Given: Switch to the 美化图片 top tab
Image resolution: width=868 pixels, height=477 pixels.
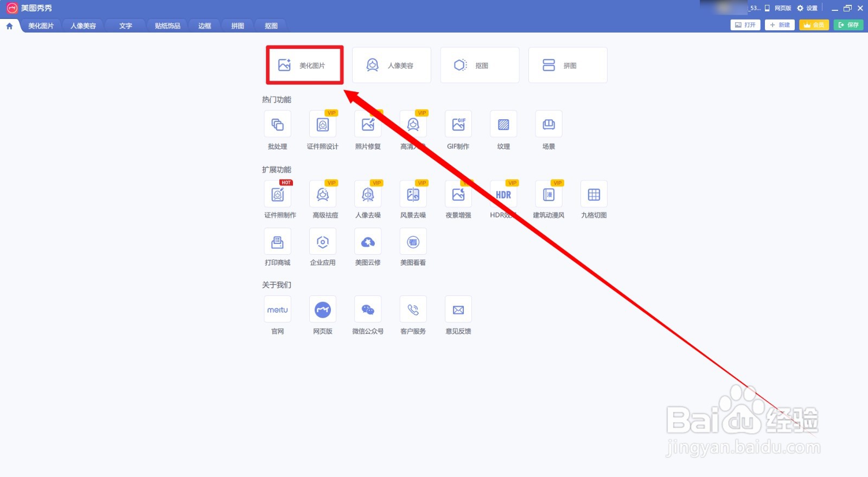Looking at the screenshot, I should [x=41, y=25].
